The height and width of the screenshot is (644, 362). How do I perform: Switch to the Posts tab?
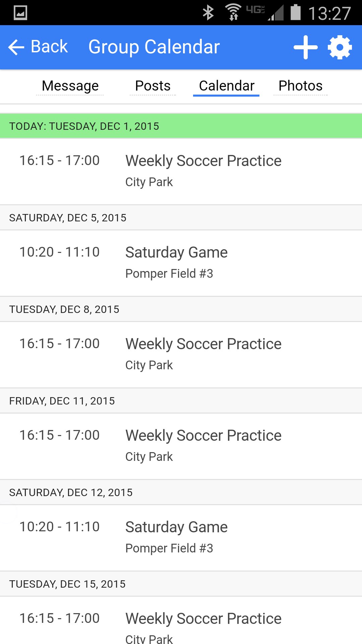(x=153, y=86)
